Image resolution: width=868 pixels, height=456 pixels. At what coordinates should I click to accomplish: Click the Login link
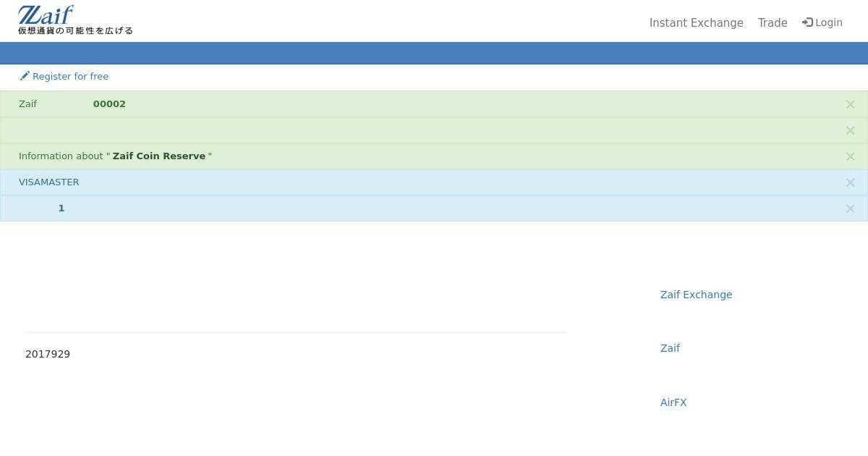click(x=822, y=23)
